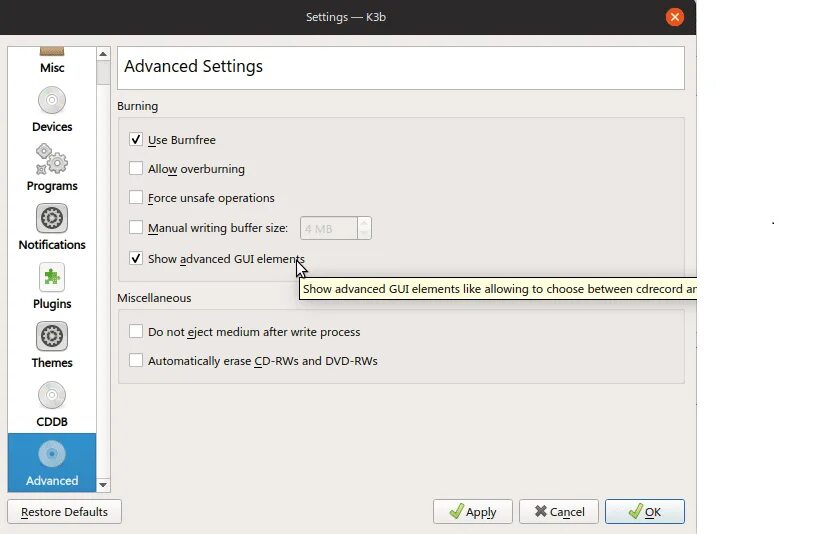Select the Advanced settings page

pos(52,463)
